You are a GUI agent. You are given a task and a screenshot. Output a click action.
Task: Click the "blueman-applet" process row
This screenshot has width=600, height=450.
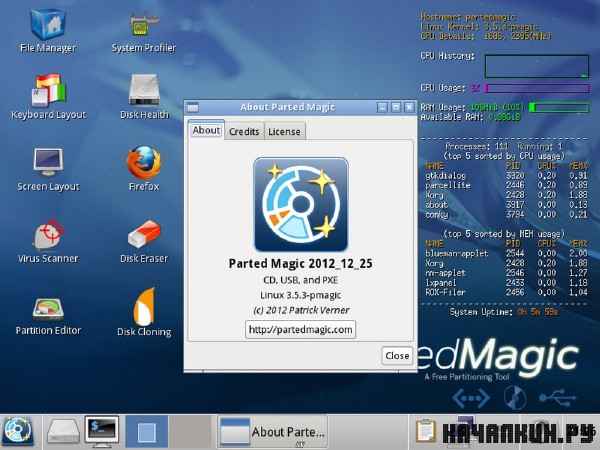(x=506, y=253)
